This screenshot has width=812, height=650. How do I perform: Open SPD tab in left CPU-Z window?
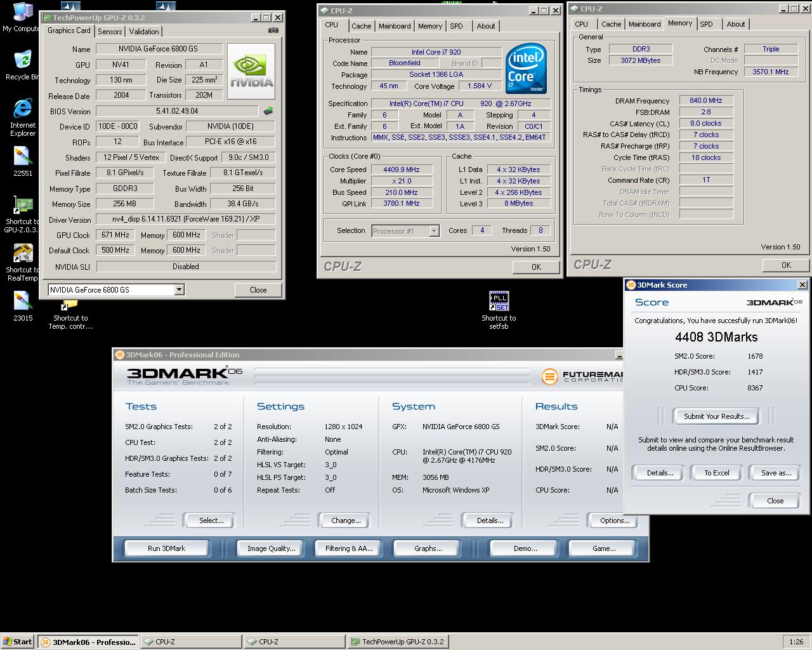[x=457, y=26]
